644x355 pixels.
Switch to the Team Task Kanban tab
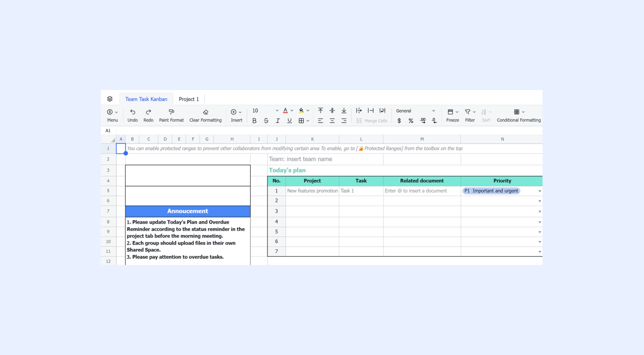coord(146,99)
